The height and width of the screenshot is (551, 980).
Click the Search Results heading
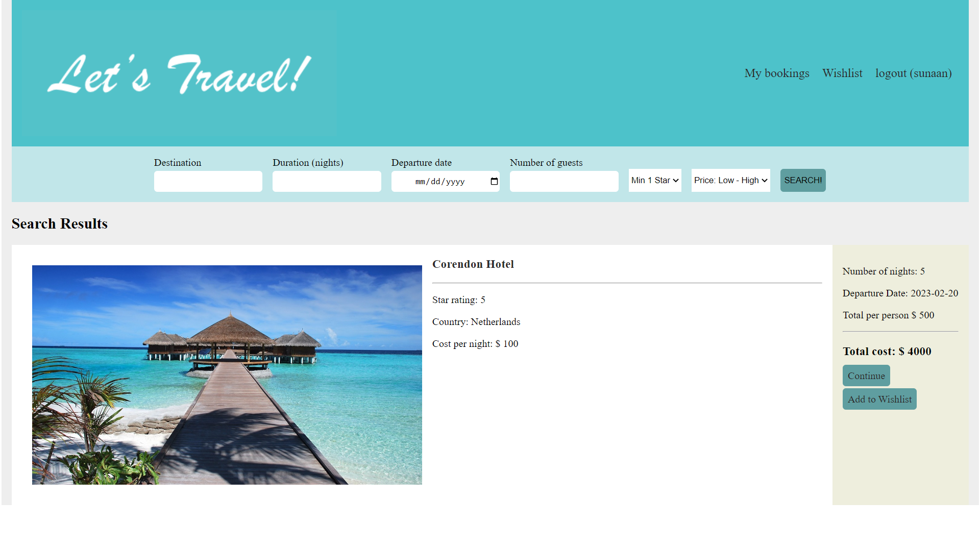click(x=59, y=223)
